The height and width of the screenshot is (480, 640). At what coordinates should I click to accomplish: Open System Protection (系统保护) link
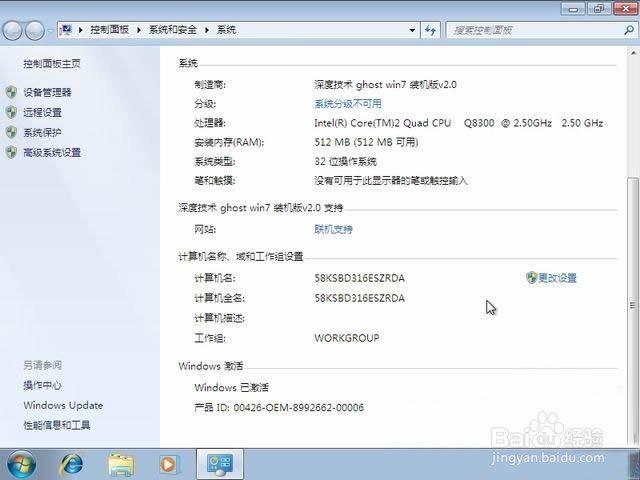click(x=42, y=132)
